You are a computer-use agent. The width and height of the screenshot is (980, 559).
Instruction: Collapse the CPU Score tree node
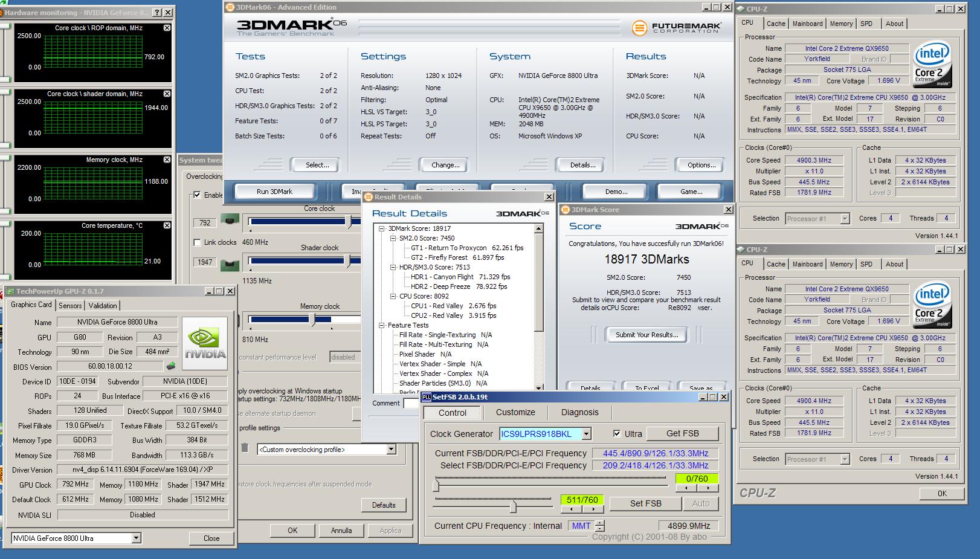point(393,296)
